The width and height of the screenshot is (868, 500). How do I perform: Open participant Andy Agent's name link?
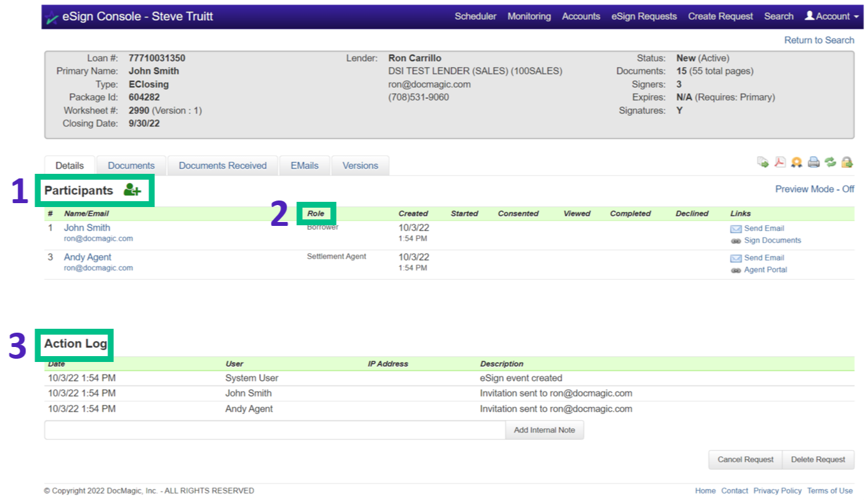(87, 257)
